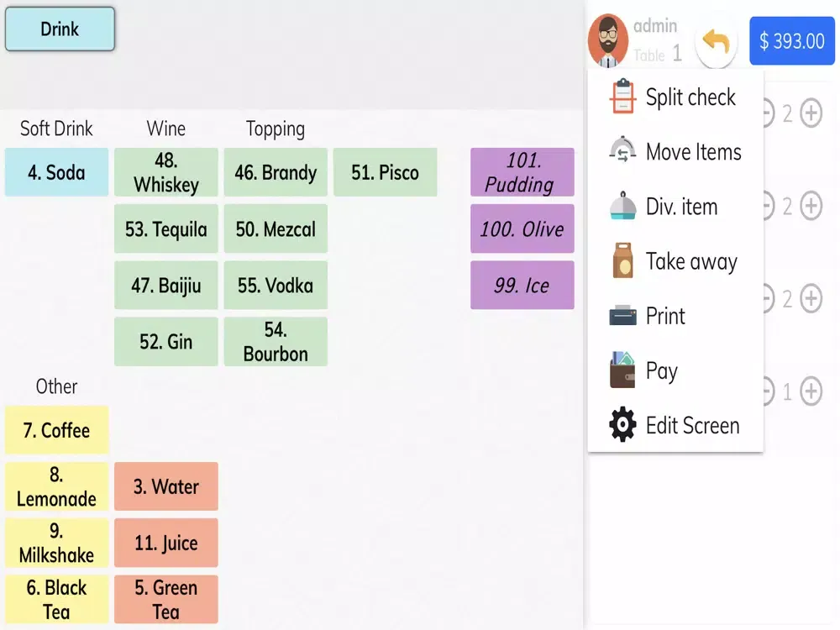The image size is (840, 630).
Task: Click the Split check clipboard icon
Action: pos(622,97)
